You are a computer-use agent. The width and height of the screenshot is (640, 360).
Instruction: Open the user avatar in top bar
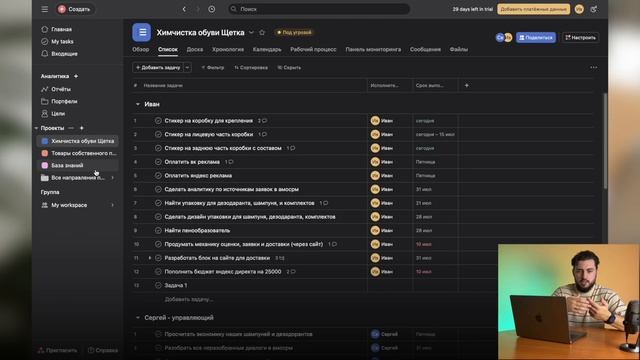(579, 9)
